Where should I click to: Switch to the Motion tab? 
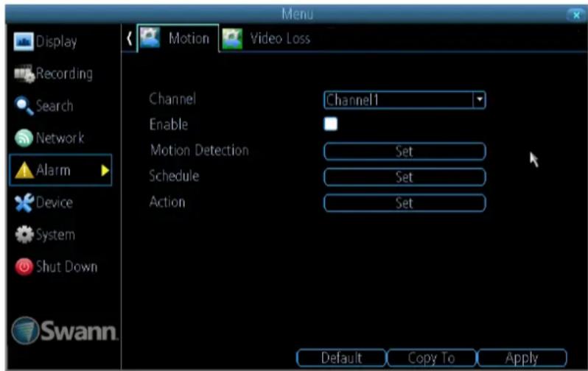[178, 38]
